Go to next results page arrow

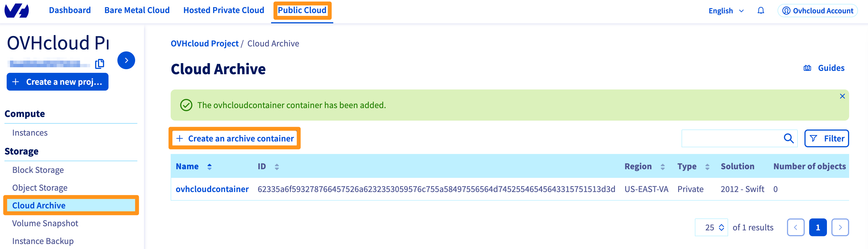(x=840, y=227)
